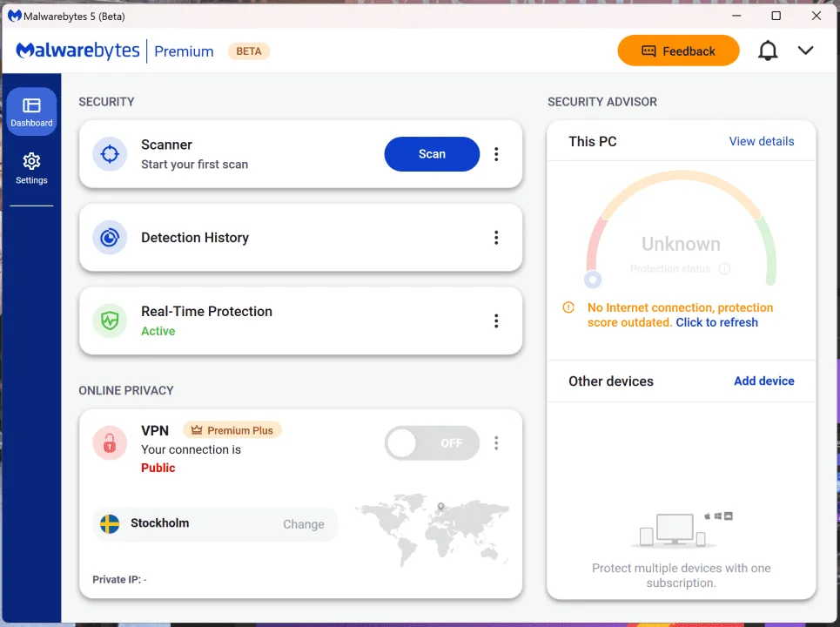840x627 pixels.
Task: Start a scan with the Scan button
Action: pos(432,154)
